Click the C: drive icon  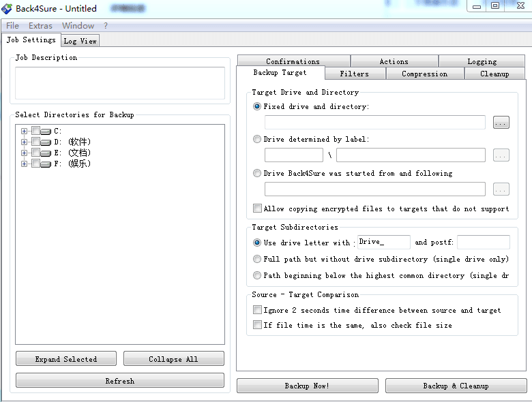pos(46,132)
